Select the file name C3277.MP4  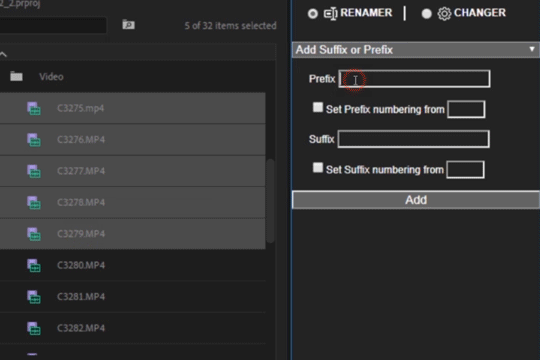coord(81,171)
